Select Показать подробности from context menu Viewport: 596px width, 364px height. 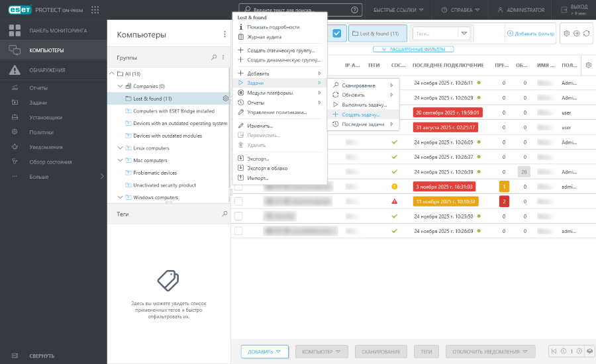click(x=273, y=27)
